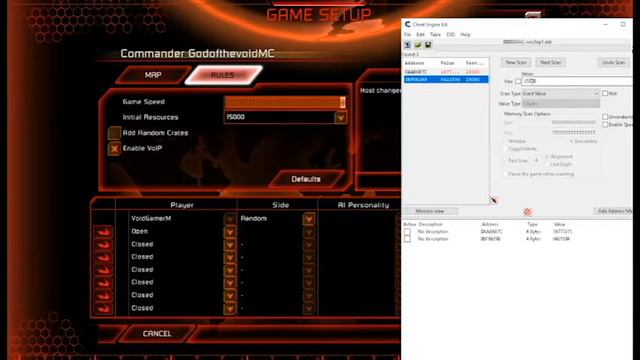Select the red-valued first found-address row
The image size is (640, 360).
click(x=446, y=72)
